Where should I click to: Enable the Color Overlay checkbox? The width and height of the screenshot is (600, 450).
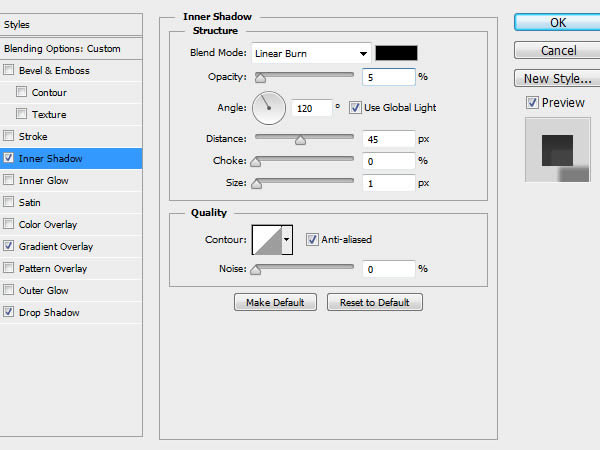point(8,224)
